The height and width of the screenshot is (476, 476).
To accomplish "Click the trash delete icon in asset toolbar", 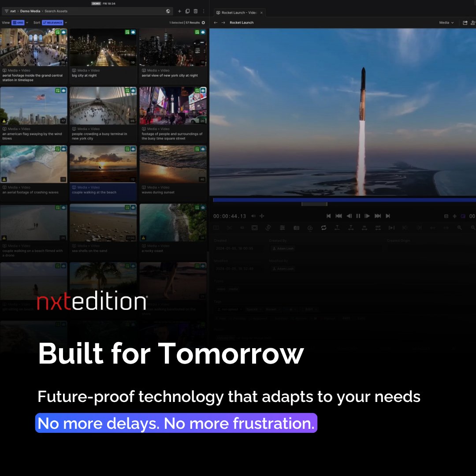I will coord(196,11).
